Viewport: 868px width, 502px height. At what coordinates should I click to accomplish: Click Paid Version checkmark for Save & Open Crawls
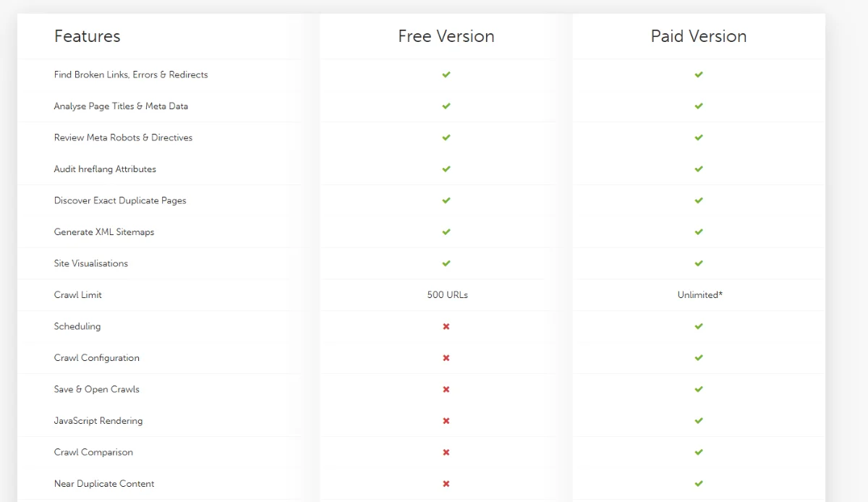[x=699, y=389]
